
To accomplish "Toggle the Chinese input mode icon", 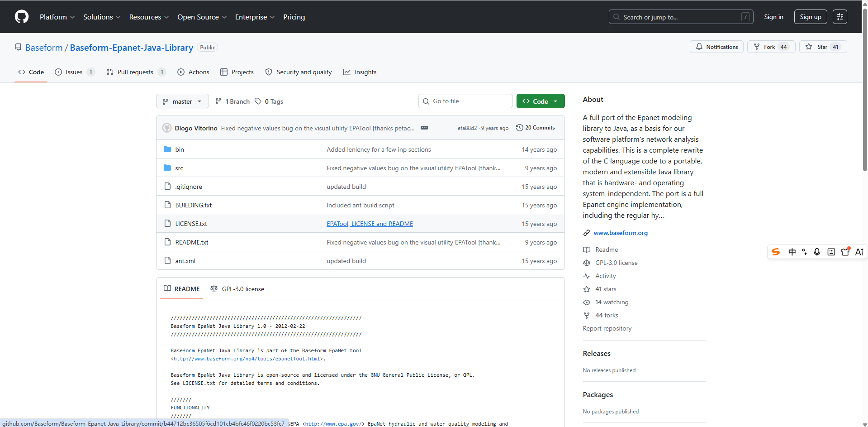I will pyautogui.click(x=792, y=252).
